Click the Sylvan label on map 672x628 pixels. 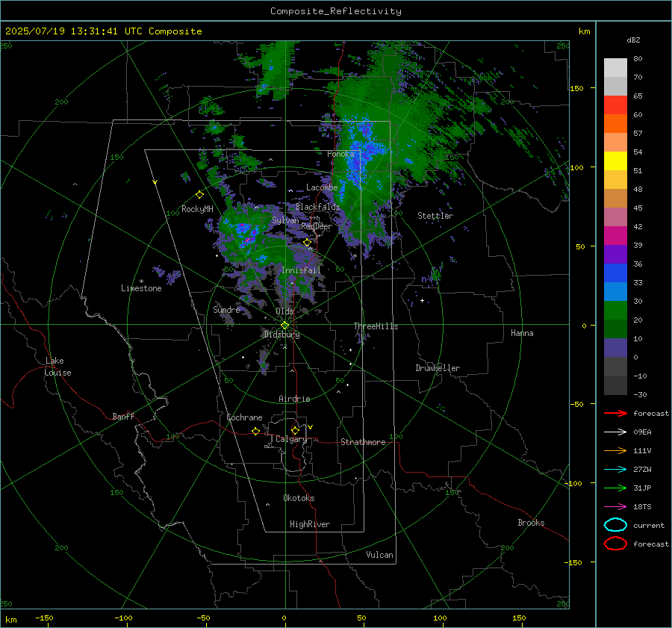(x=285, y=220)
